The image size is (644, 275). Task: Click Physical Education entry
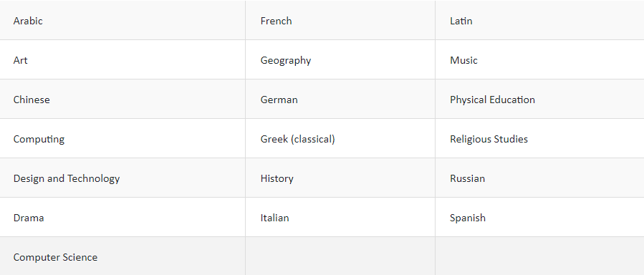(539, 99)
